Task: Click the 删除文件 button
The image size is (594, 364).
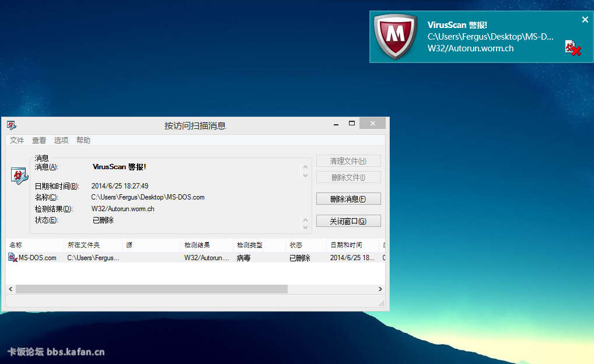Action: tap(348, 177)
